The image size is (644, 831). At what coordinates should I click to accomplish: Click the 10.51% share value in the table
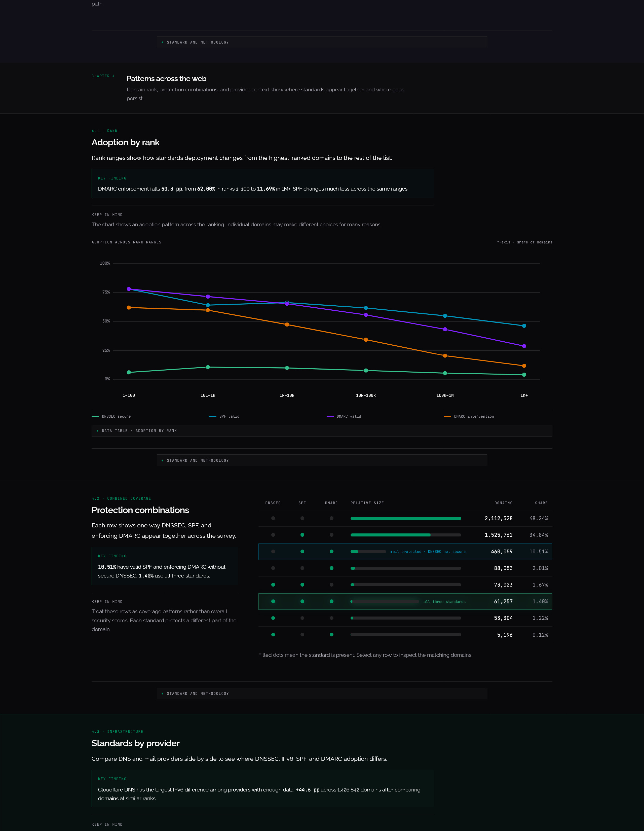pos(539,552)
